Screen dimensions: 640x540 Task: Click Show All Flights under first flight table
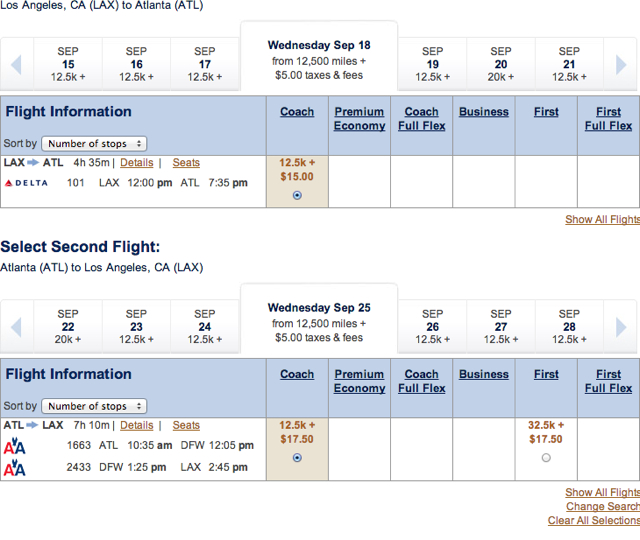pos(602,219)
